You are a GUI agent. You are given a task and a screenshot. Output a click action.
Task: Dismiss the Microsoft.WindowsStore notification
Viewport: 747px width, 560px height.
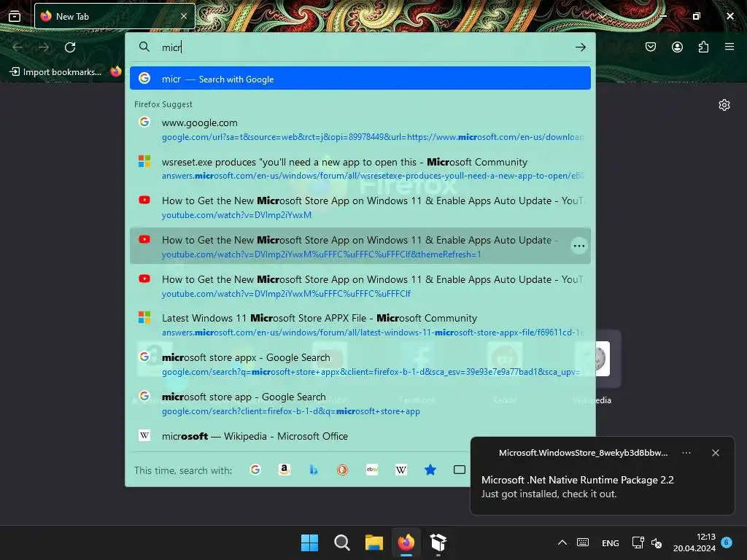[716, 453]
